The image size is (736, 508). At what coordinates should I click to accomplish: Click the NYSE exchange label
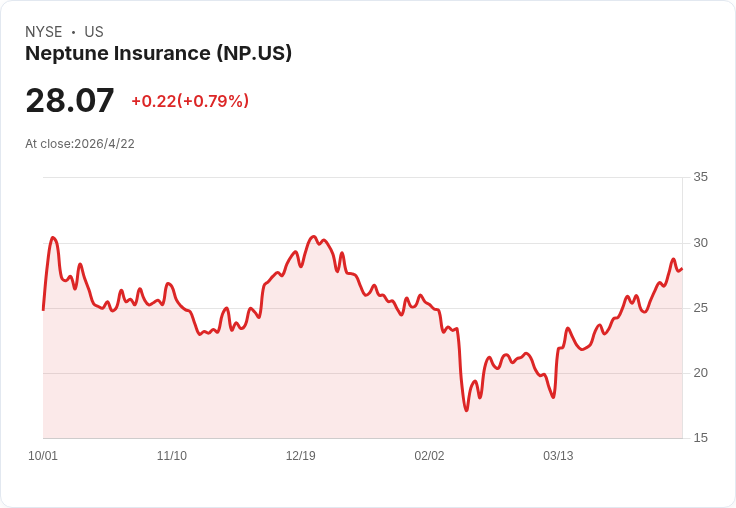[44, 32]
